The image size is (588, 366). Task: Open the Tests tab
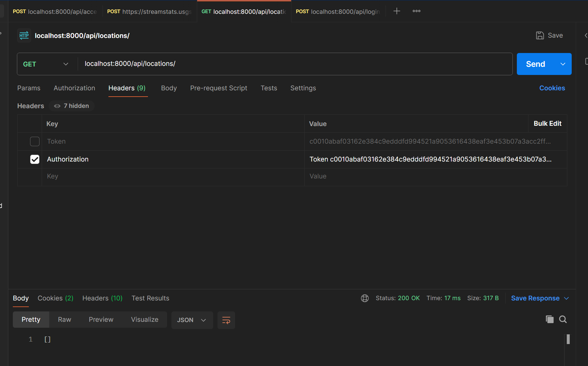point(269,88)
